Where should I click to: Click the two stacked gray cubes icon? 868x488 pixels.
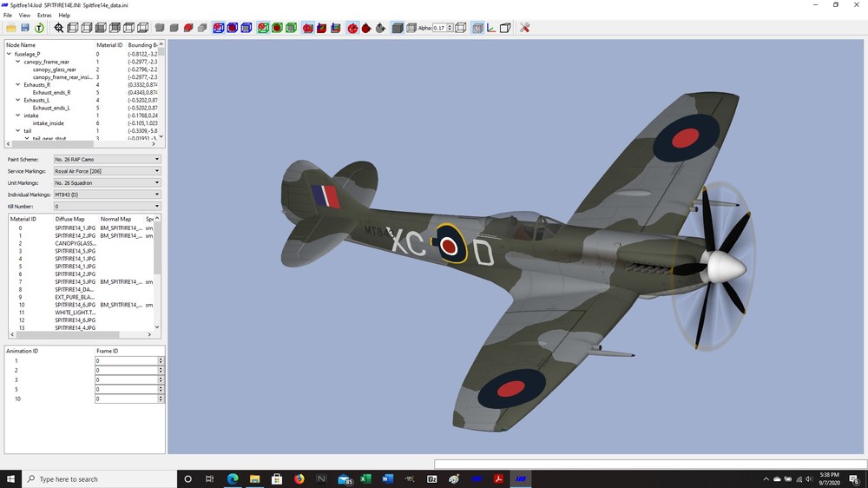[x=202, y=28]
